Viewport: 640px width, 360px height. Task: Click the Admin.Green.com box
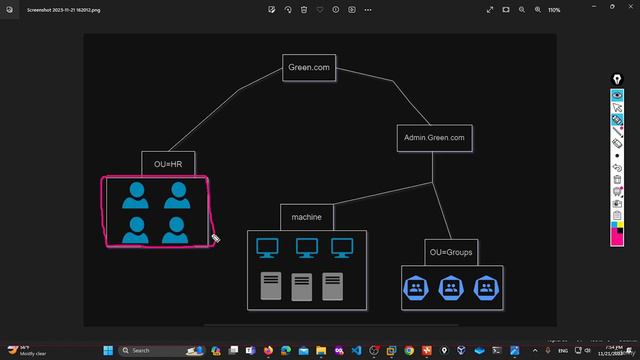point(434,138)
